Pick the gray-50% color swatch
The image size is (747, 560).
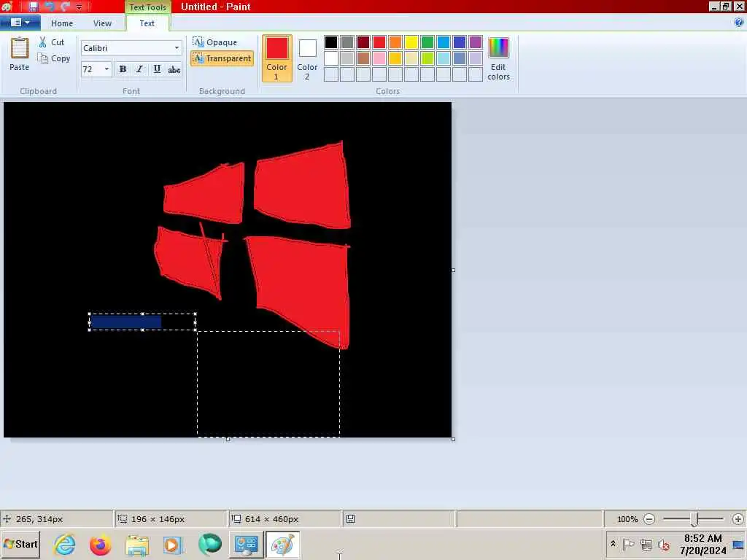pos(347,42)
